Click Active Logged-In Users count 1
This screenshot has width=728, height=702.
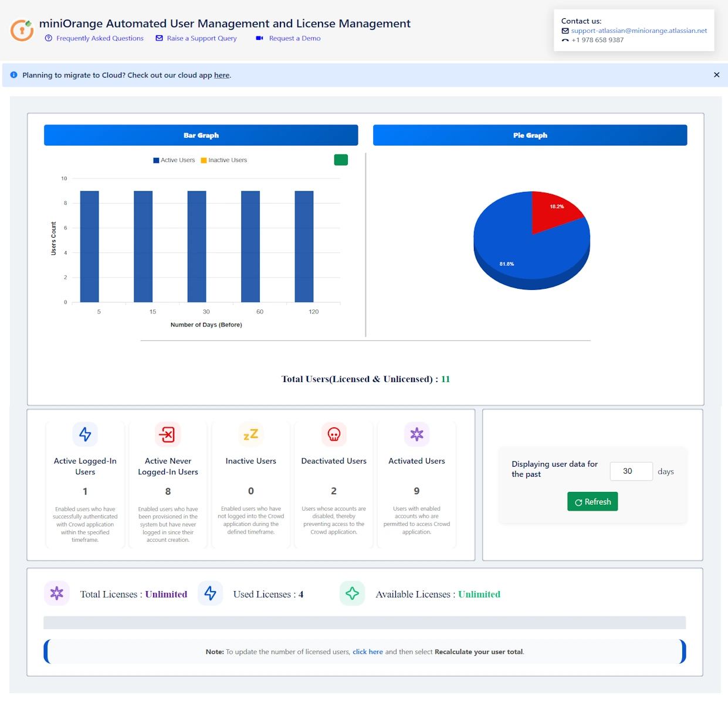click(85, 491)
